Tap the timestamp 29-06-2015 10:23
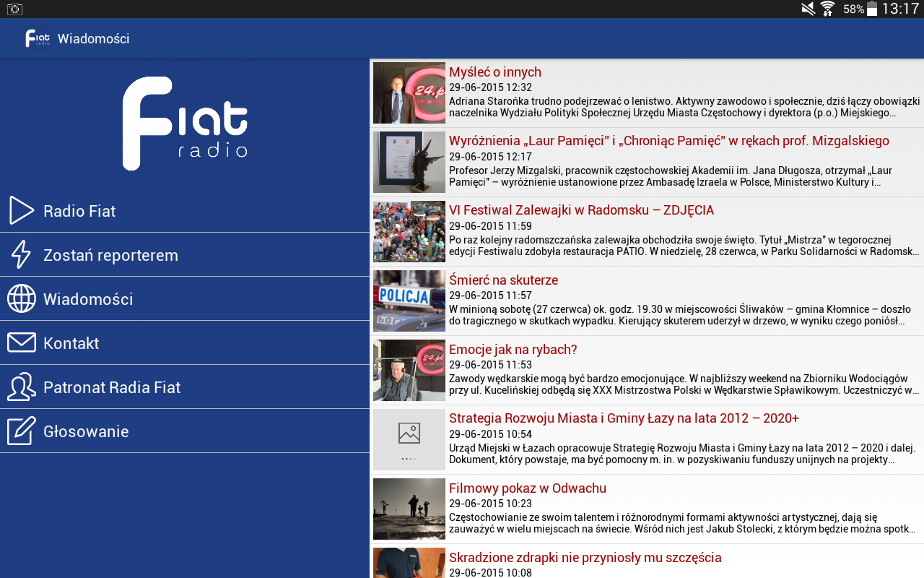 [490, 504]
